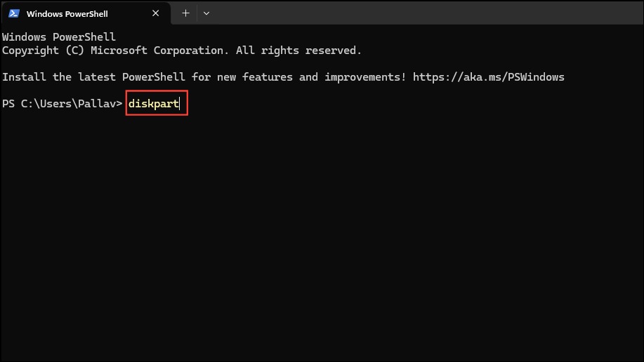
Task: Expand the new tab profile dropdown chevron
Action: point(206,13)
